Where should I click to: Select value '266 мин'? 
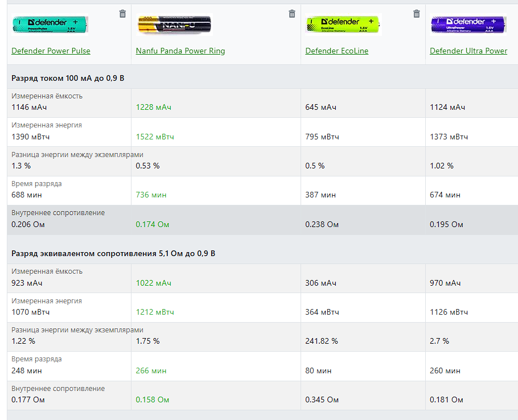click(x=151, y=371)
